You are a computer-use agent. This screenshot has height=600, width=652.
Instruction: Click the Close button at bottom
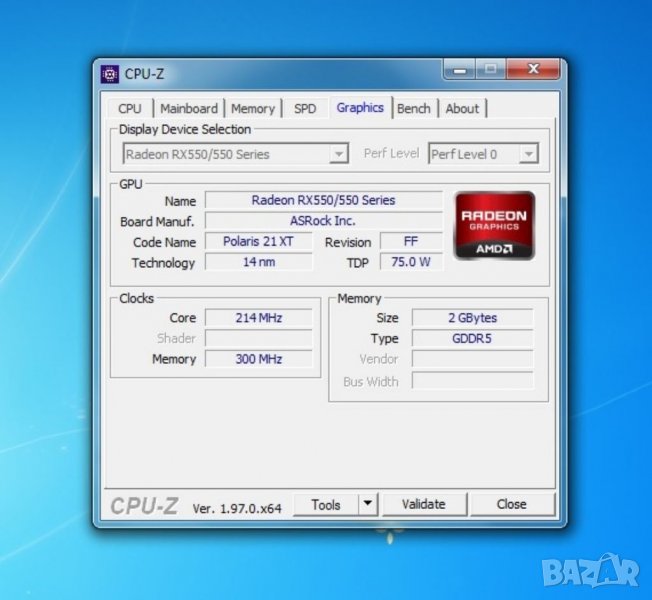tap(511, 504)
